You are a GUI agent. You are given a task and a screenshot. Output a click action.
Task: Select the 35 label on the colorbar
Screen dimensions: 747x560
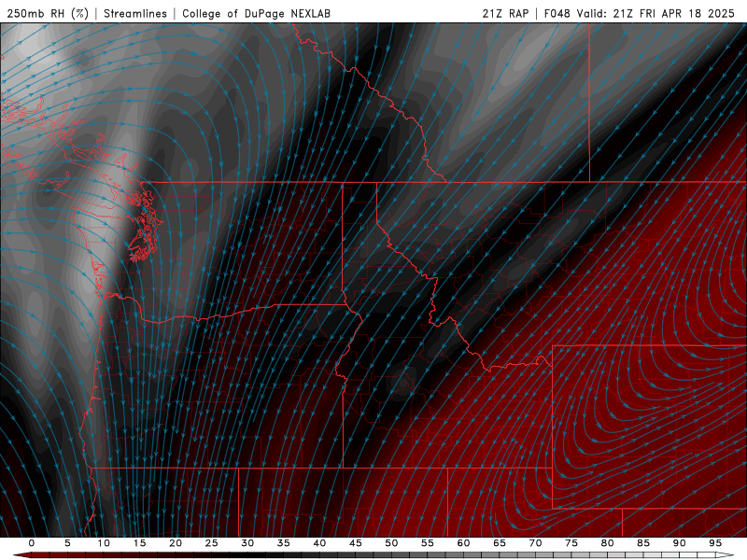click(284, 543)
